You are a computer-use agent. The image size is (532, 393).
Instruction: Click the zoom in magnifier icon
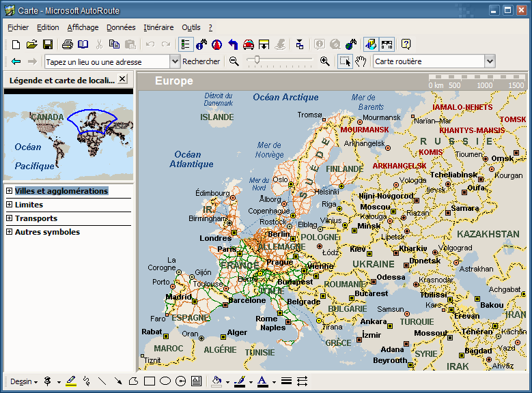[x=324, y=61]
